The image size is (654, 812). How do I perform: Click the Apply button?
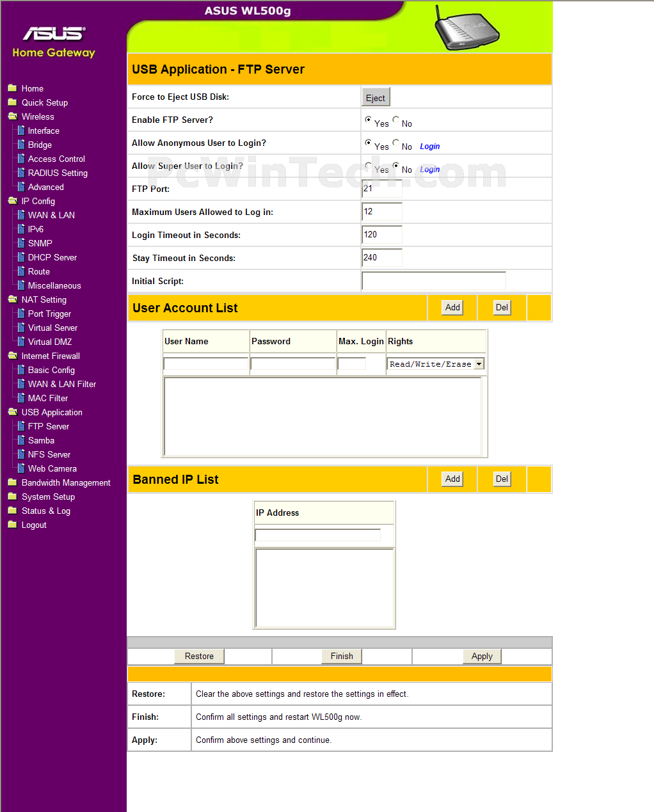(482, 656)
